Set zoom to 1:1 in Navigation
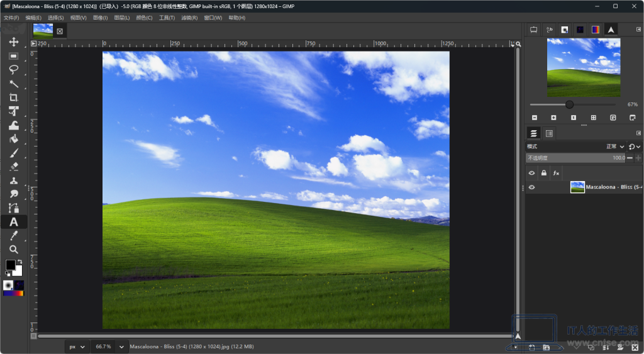 tap(574, 118)
